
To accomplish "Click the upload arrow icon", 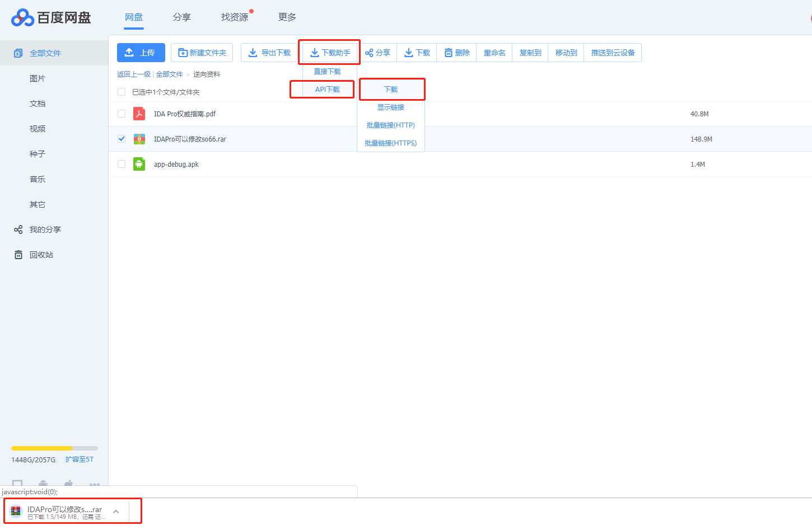I will point(129,52).
